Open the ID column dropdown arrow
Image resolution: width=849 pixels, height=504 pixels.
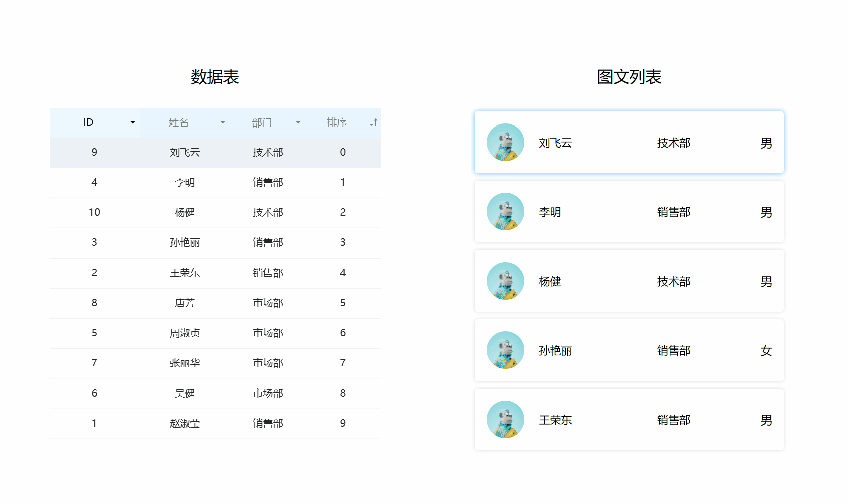[x=133, y=123]
